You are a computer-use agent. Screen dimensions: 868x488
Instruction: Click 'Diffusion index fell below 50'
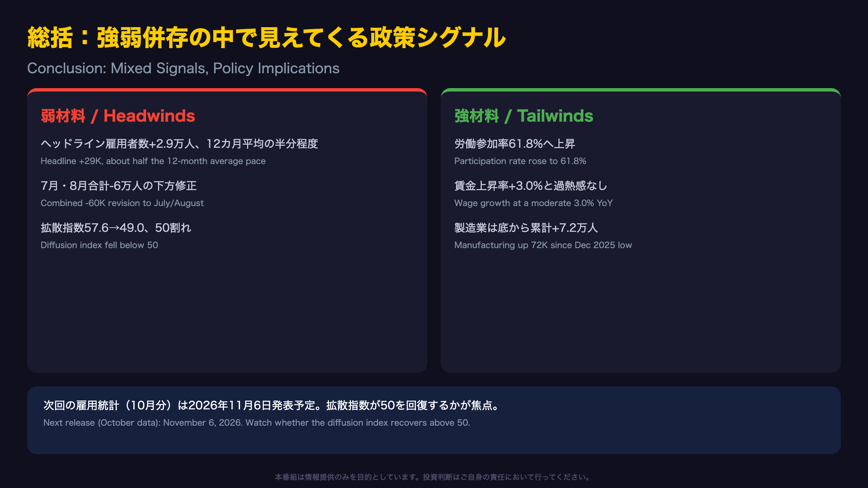[x=99, y=245]
